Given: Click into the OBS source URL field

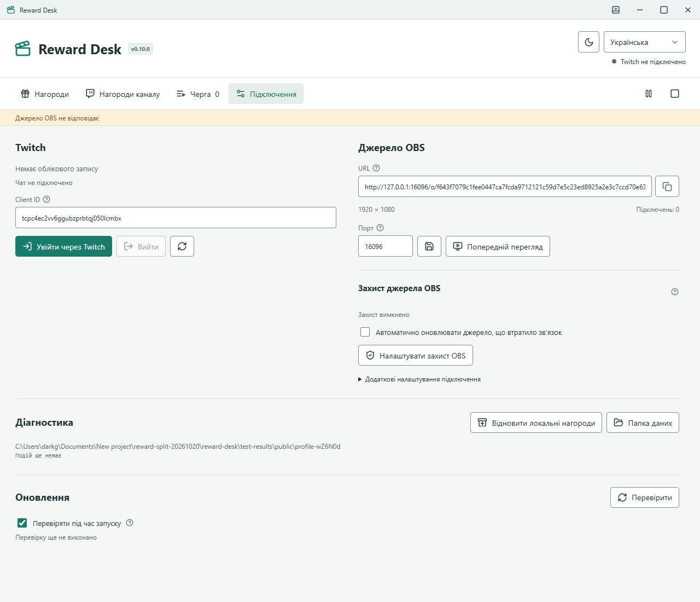Looking at the screenshot, I should click(505, 187).
